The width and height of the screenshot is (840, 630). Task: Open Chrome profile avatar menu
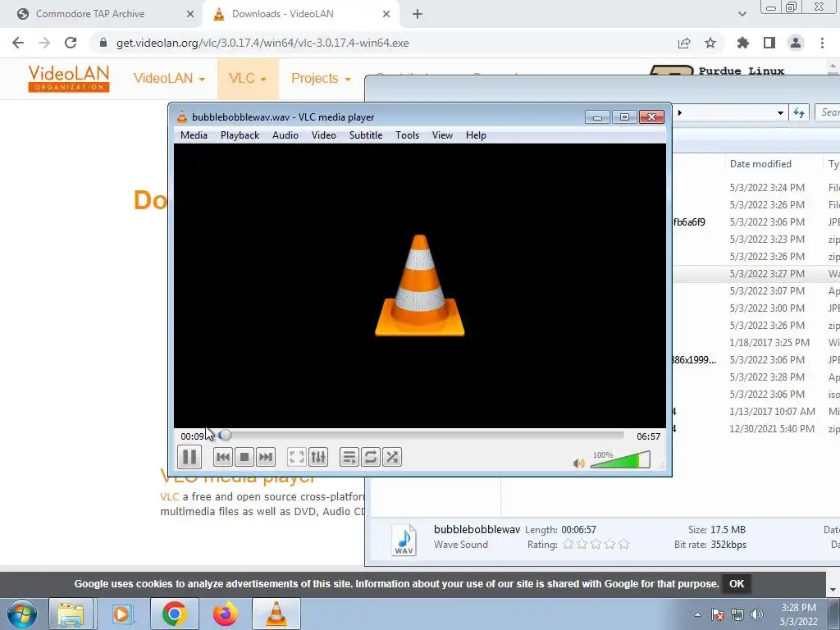click(x=796, y=43)
